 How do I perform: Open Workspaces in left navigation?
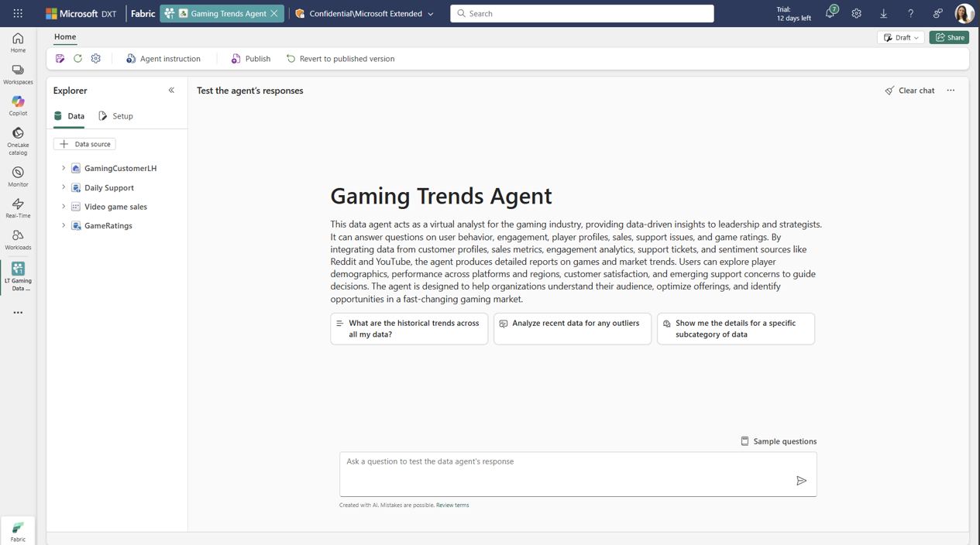tap(18, 74)
